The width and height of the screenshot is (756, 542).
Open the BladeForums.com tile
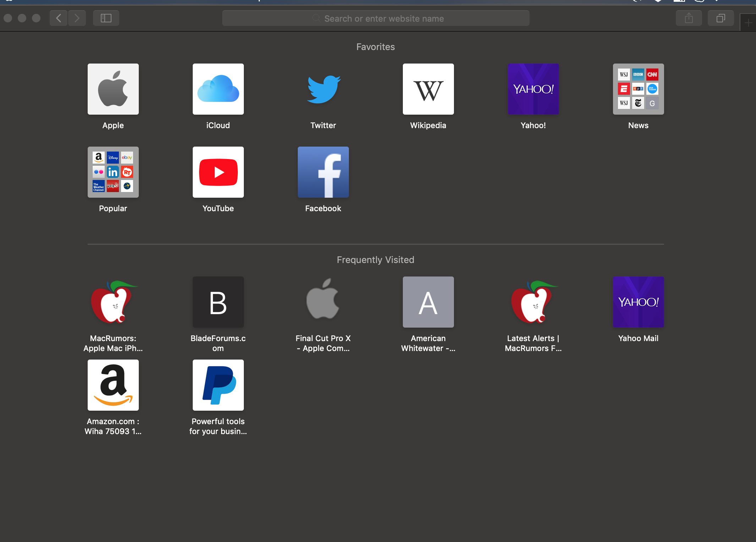point(218,302)
